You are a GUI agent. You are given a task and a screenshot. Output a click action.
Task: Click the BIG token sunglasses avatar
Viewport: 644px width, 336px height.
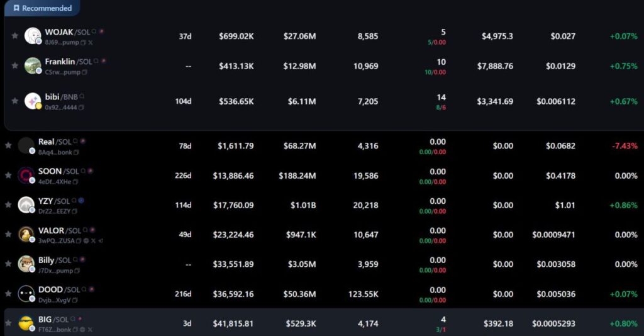26,323
